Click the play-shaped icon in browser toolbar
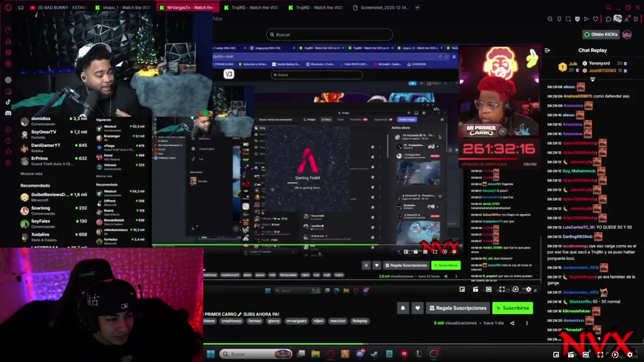Screen dimensions: 644x362 click(586, 19)
